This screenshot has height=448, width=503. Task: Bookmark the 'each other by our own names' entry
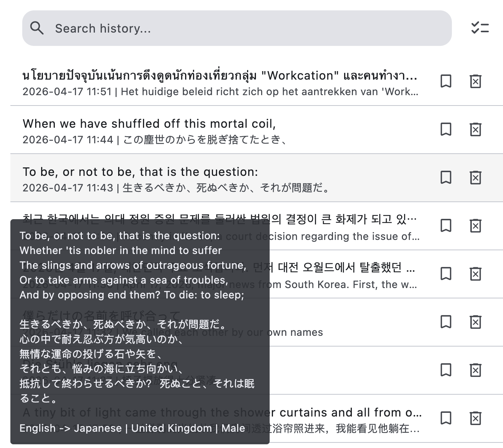446,322
